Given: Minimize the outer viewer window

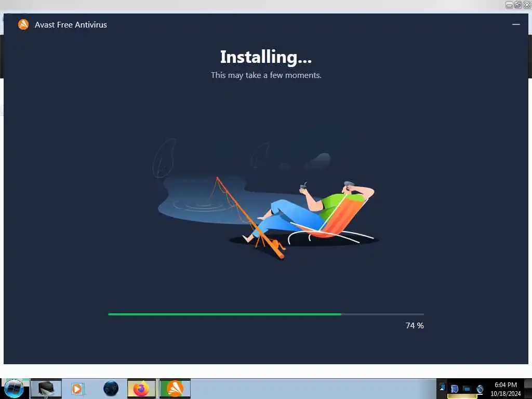Looking at the screenshot, I should click(x=509, y=5).
